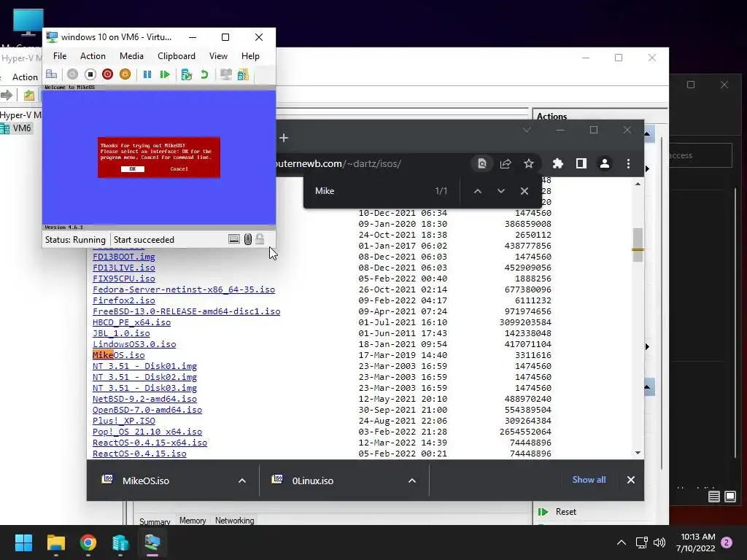The image size is (747, 560).
Task: Open the Clipboard menu
Action: click(177, 56)
